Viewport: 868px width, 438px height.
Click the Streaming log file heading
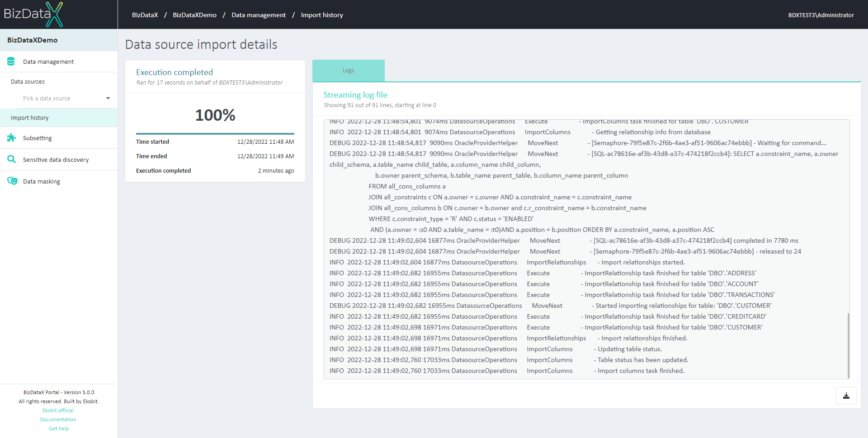click(355, 95)
